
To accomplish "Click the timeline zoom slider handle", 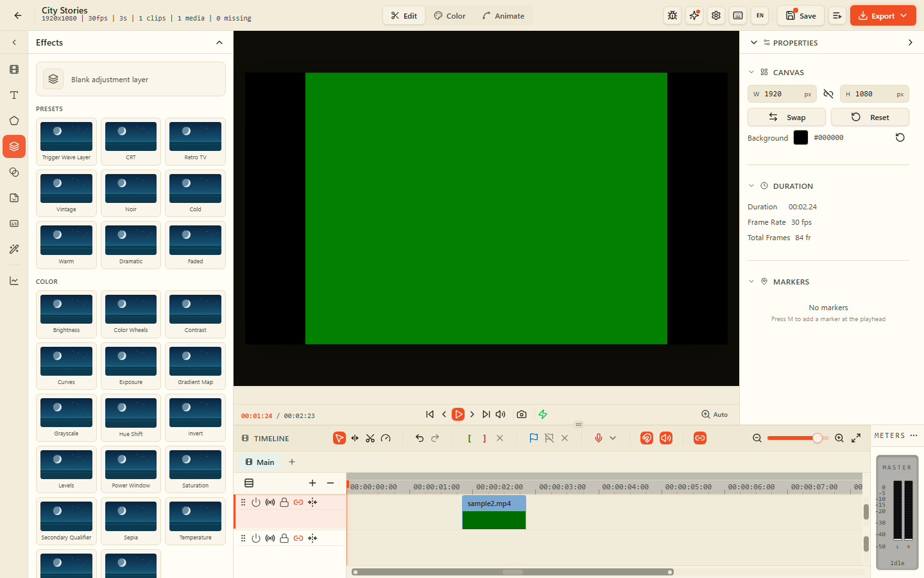I will (817, 438).
